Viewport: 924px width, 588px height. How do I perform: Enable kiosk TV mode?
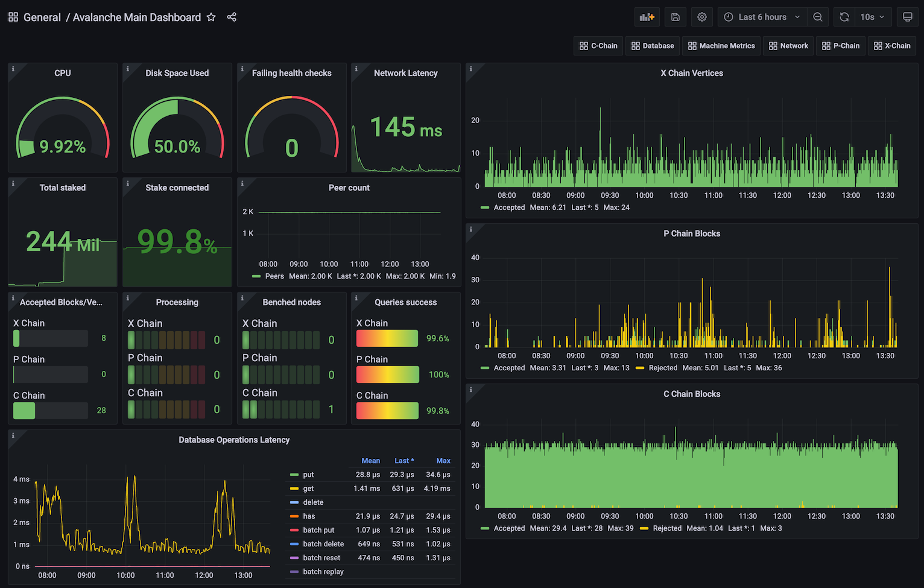pos(908,17)
